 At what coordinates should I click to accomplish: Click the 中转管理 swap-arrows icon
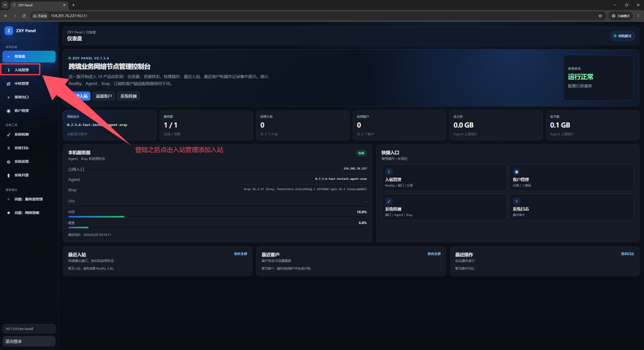[9, 83]
